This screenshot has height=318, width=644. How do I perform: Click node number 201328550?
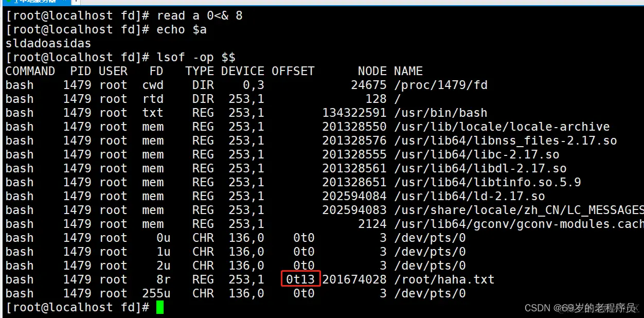point(354,127)
